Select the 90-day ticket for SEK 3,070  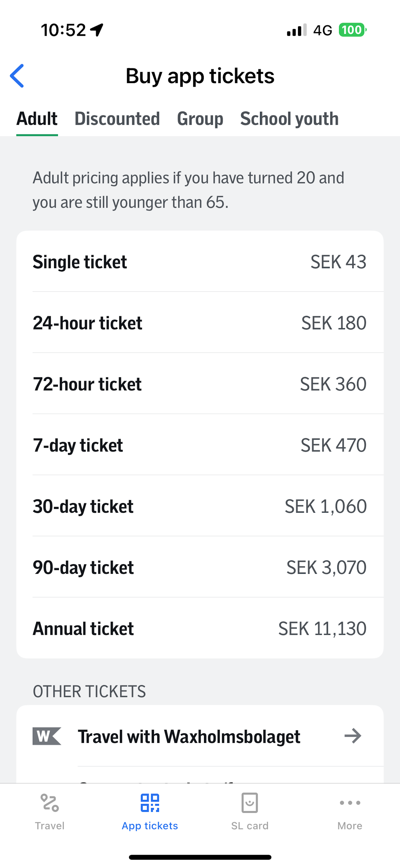200,567
